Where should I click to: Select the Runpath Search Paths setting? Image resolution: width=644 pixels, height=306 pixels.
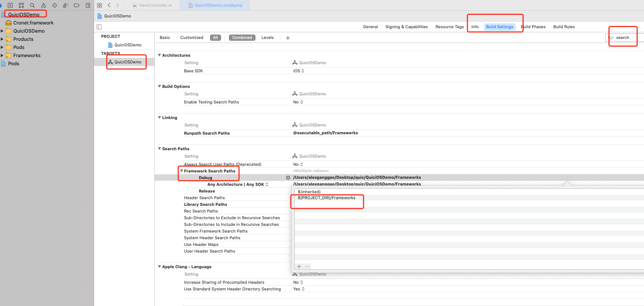point(207,133)
